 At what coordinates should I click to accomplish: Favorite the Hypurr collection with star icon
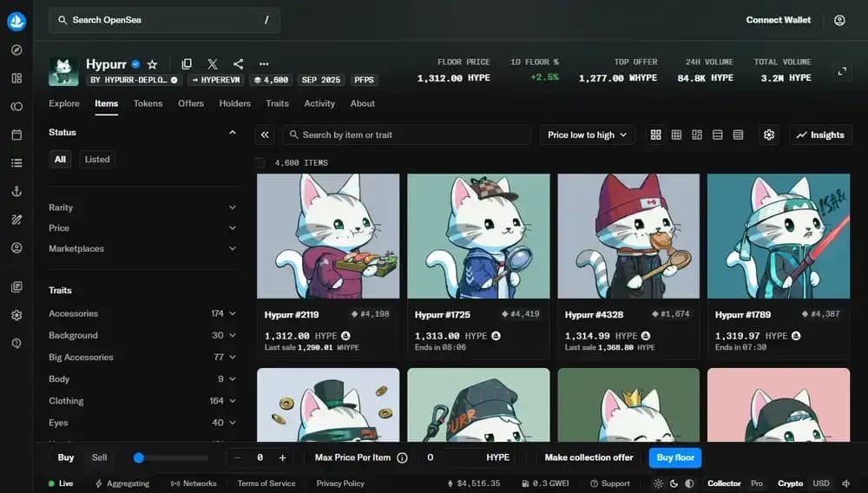[152, 64]
